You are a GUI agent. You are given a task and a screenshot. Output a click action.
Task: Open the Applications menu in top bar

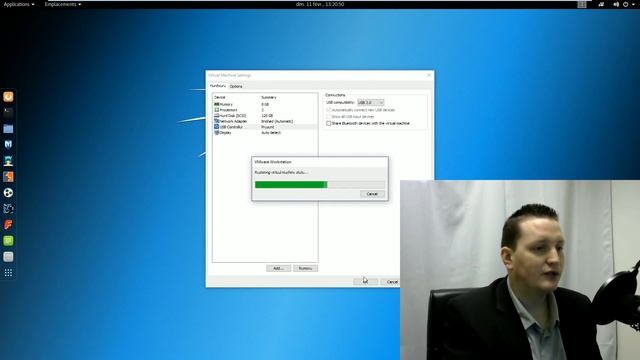(x=19, y=4)
